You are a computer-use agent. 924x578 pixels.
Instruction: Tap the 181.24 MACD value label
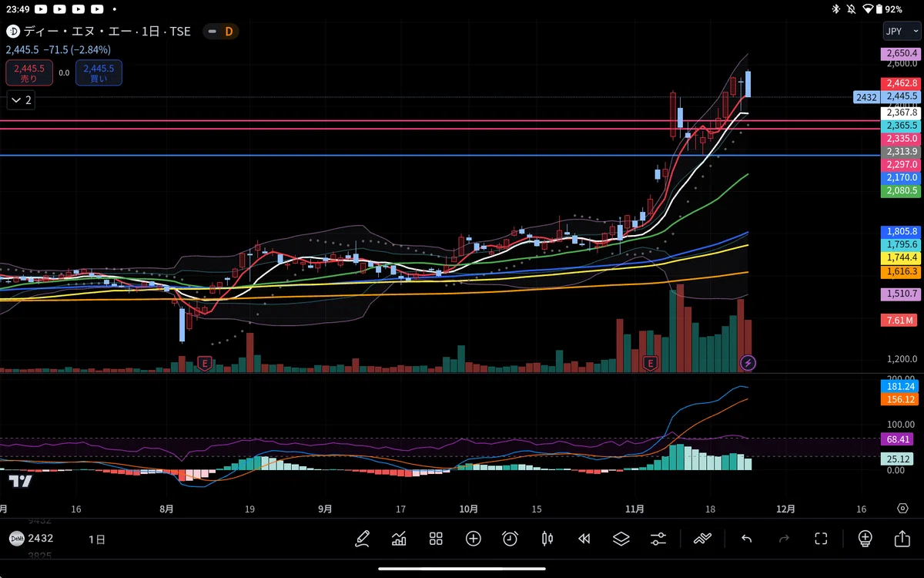[x=901, y=386]
